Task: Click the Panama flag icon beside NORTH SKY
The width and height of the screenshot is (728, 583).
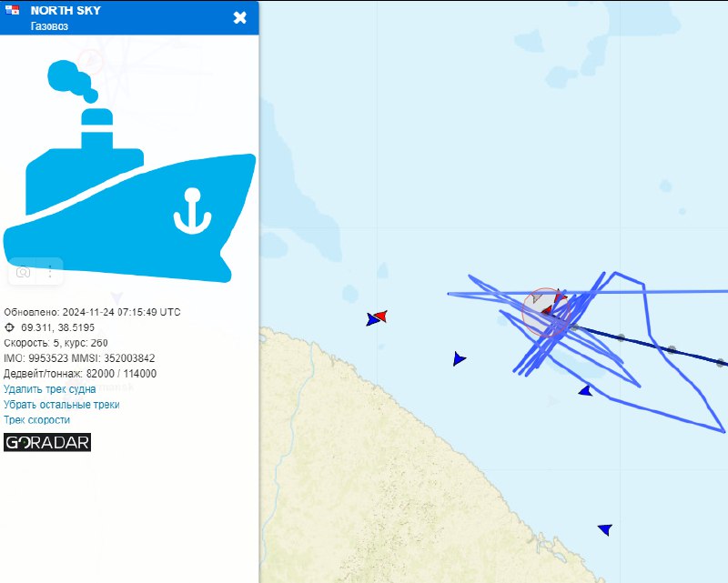Action: point(12,10)
